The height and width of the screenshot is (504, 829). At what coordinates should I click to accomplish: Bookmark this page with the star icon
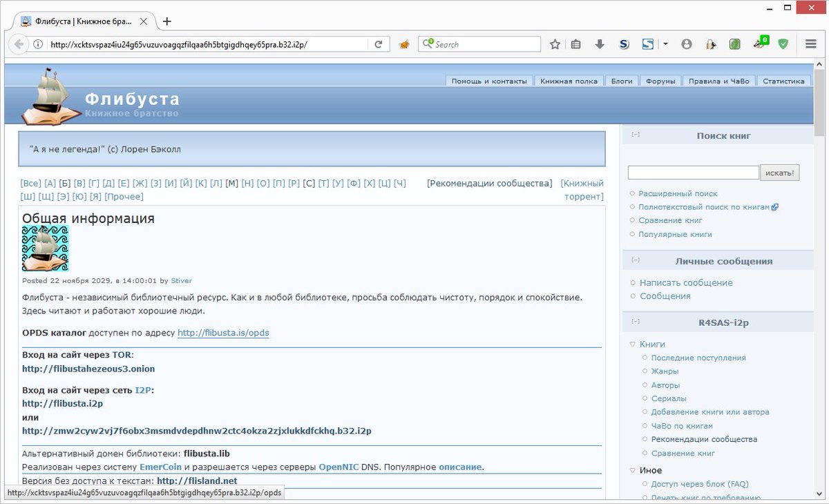coord(555,43)
